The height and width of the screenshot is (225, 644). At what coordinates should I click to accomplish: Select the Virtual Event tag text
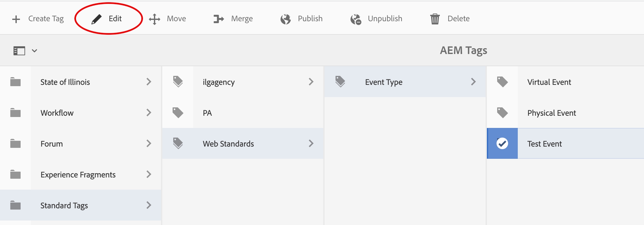point(549,82)
